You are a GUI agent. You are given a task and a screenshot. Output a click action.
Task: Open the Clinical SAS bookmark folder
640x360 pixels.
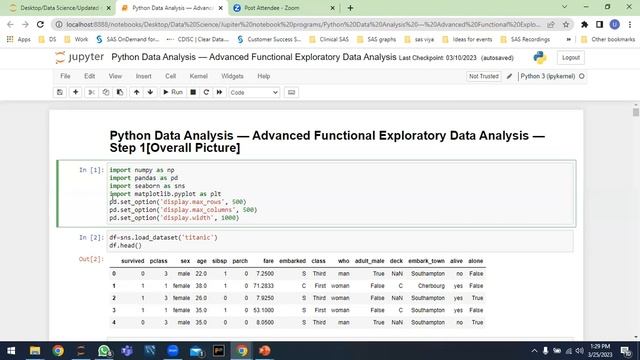329,40
